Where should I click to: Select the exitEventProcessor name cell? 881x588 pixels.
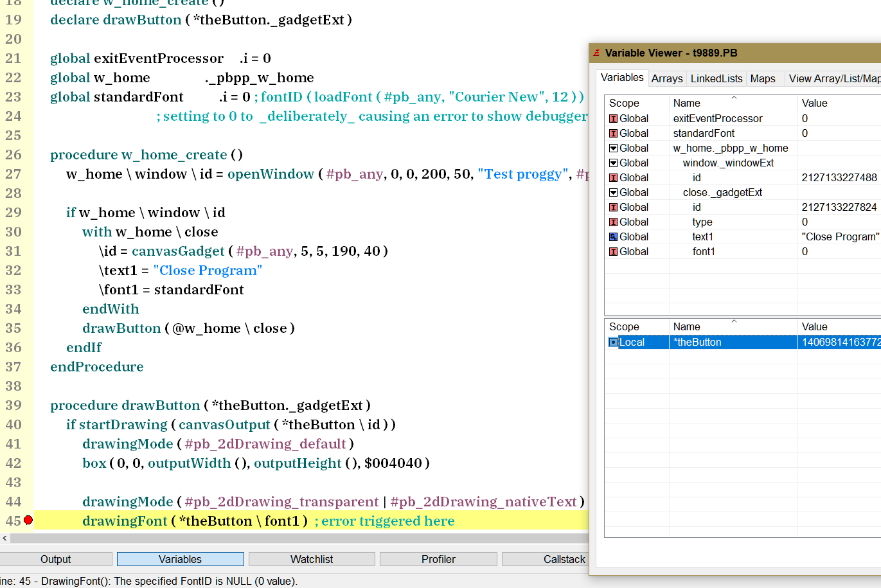click(x=718, y=118)
